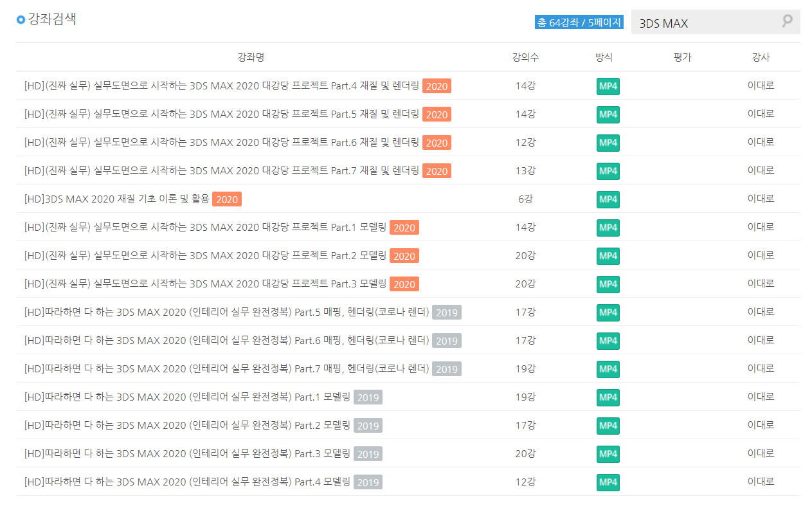Open 인테리어 실무 완전정복 Part.6 매핑 course
812x508 pixels.
click(226, 340)
